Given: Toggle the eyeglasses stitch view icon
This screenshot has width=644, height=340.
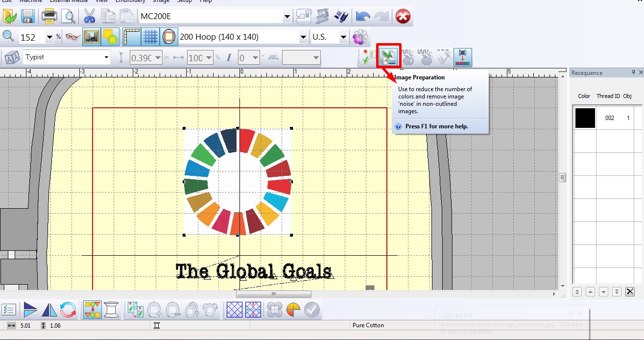Looking at the screenshot, I should point(72,37).
